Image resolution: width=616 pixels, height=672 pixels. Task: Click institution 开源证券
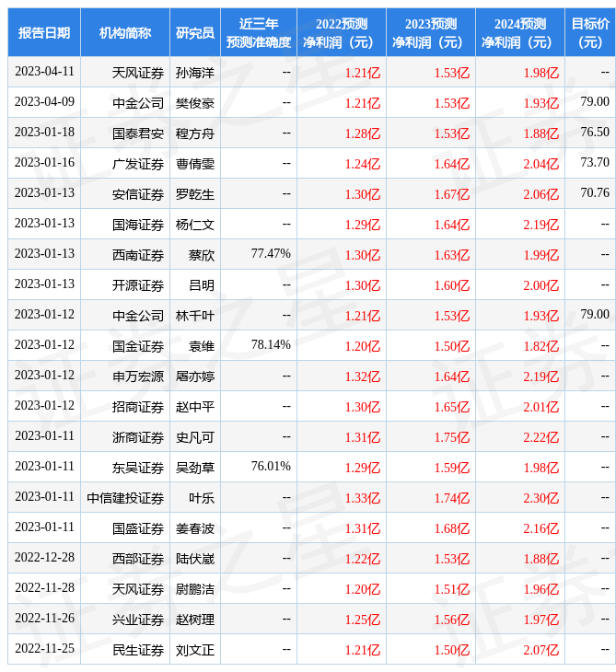coord(138,285)
